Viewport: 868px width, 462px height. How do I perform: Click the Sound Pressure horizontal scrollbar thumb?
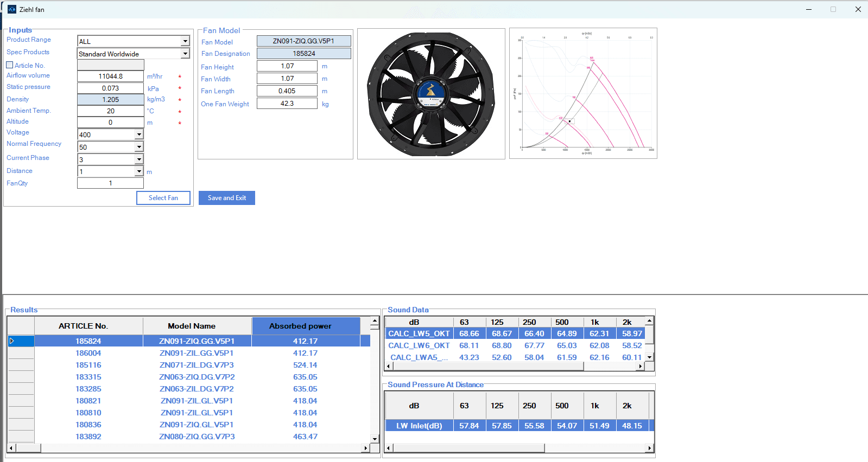(468, 448)
